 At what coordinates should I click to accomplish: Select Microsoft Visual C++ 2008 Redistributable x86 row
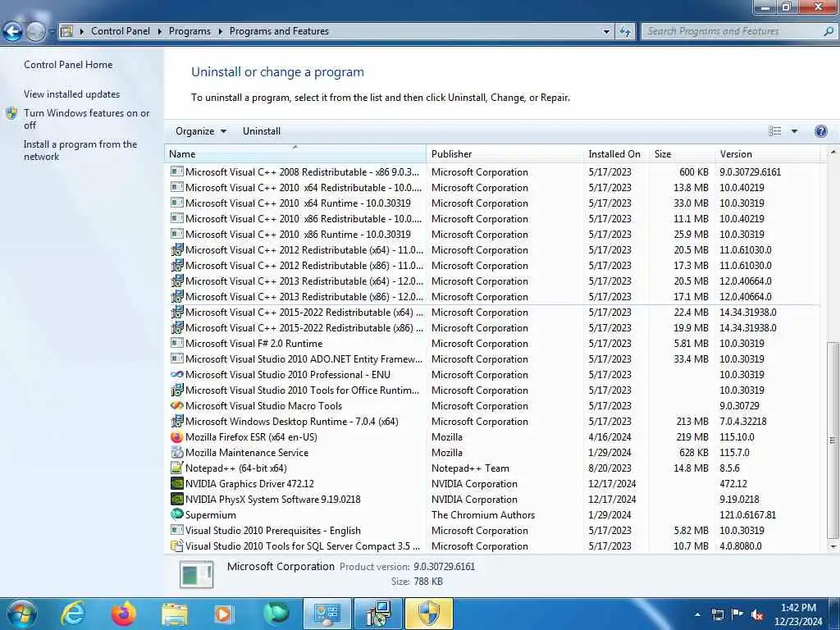[494, 172]
